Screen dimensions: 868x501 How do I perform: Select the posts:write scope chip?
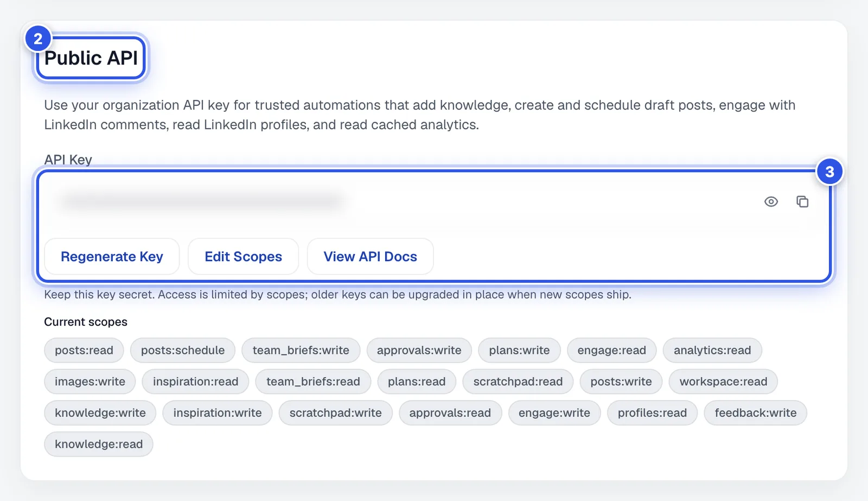coord(621,382)
